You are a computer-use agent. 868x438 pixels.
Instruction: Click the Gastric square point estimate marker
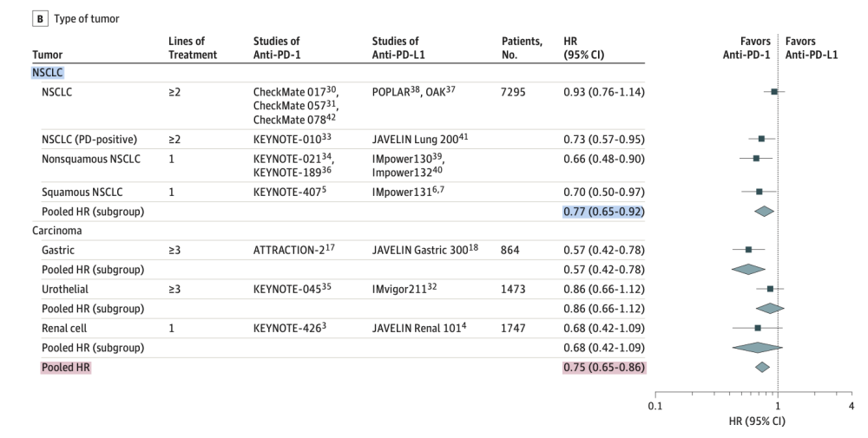point(748,250)
